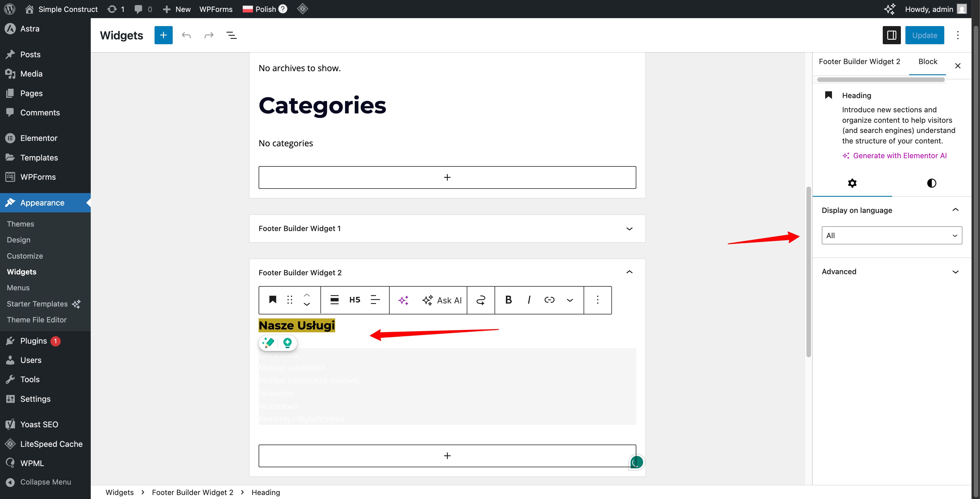Click the blue block inserter plus button

click(x=163, y=35)
